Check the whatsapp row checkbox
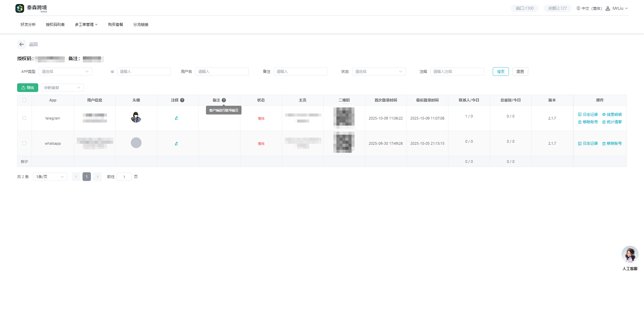Image resolution: width=644 pixels, height=320 pixels. pos(24,143)
